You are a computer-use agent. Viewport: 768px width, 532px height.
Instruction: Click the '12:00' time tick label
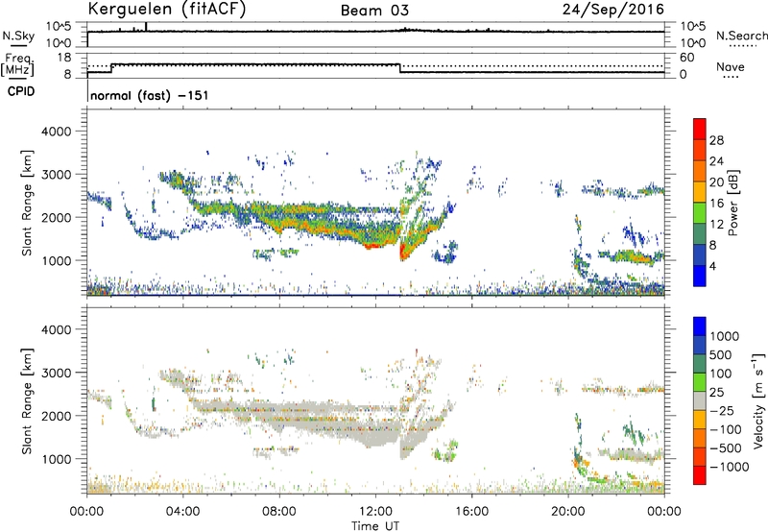(375, 512)
